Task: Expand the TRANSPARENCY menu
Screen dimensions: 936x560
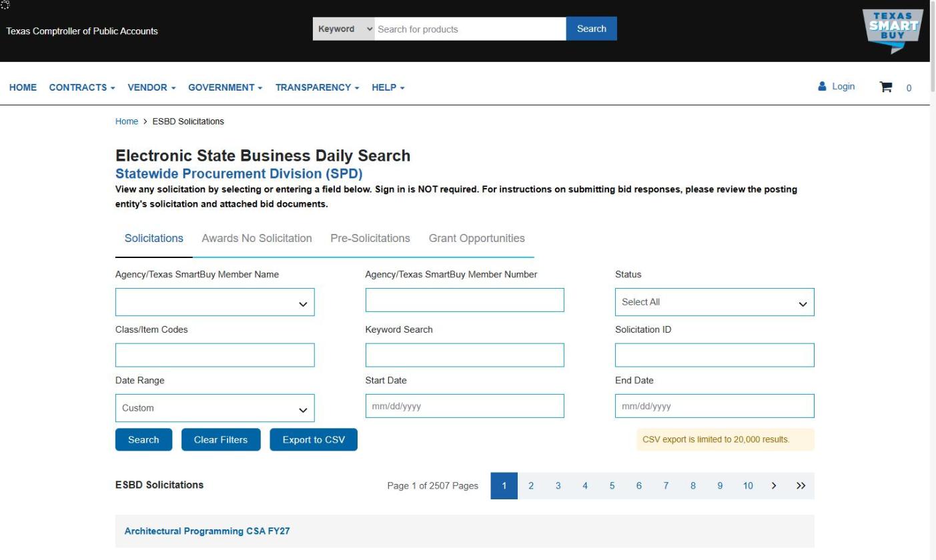Action: pyautogui.click(x=317, y=87)
